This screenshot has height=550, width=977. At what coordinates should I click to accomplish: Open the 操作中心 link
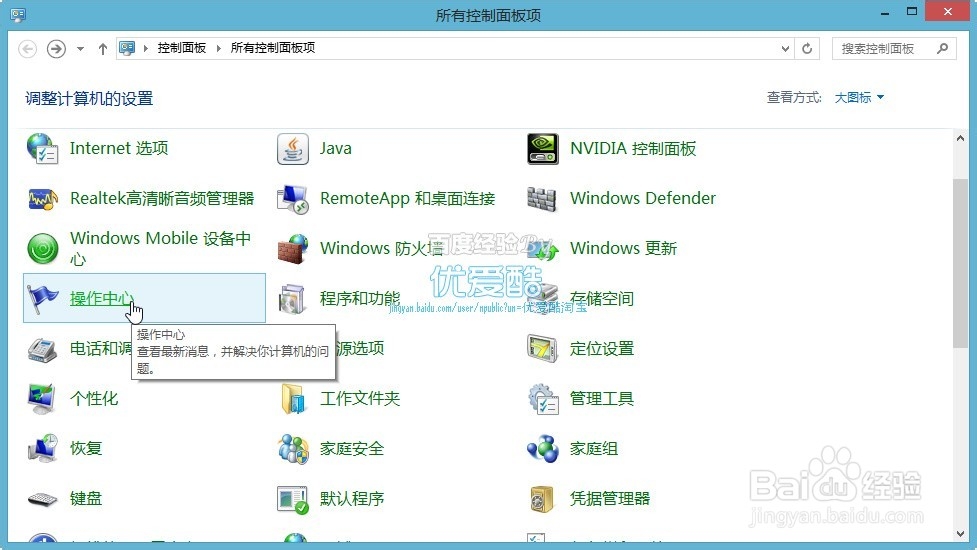tap(102, 298)
